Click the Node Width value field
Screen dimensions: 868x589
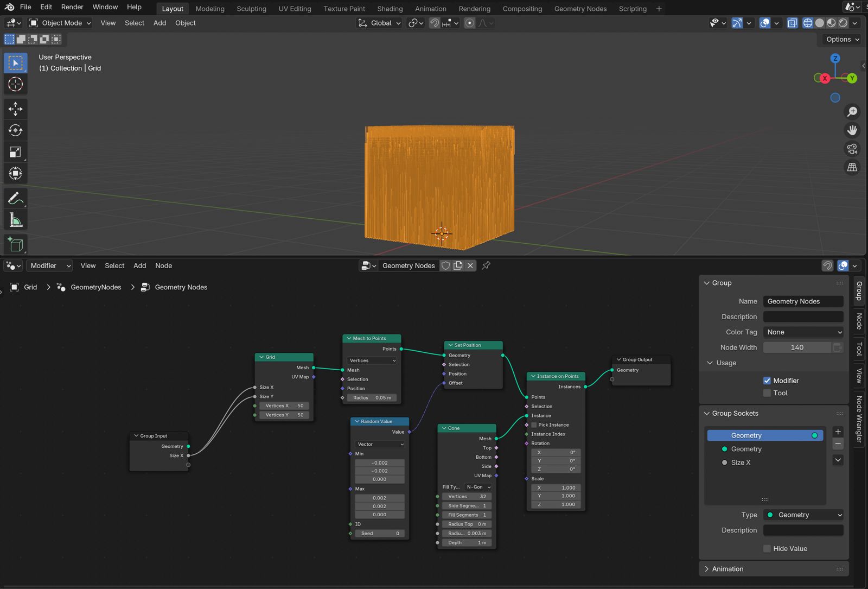coord(796,347)
